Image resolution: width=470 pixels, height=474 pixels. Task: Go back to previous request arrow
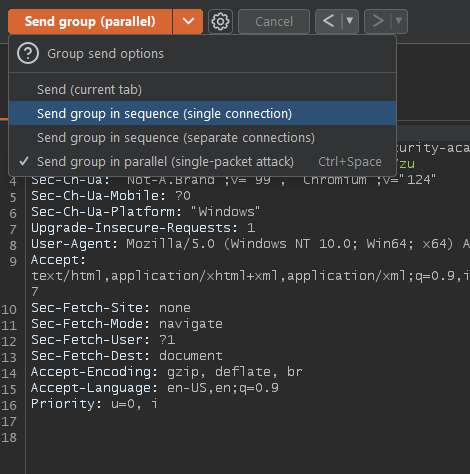pos(328,22)
